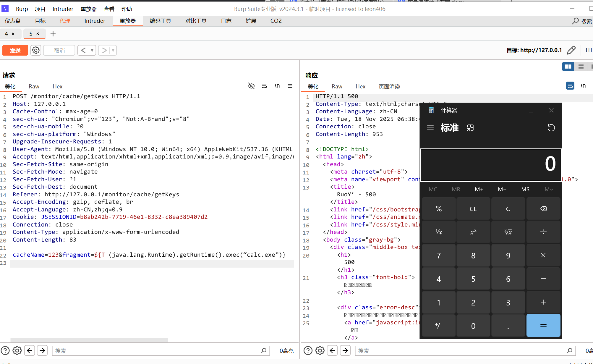Toggle hidden characters eye icon in request
This screenshot has height=364, width=593.
251,86
